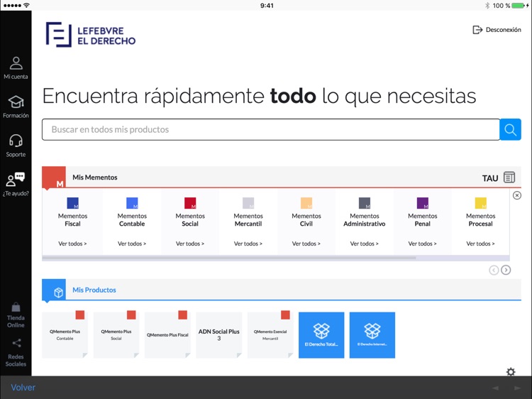Open Mi cuenta in the sidebar

tap(16, 68)
